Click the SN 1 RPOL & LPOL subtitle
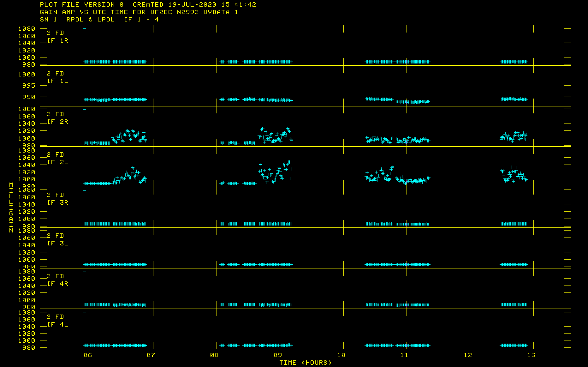 [99, 20]
